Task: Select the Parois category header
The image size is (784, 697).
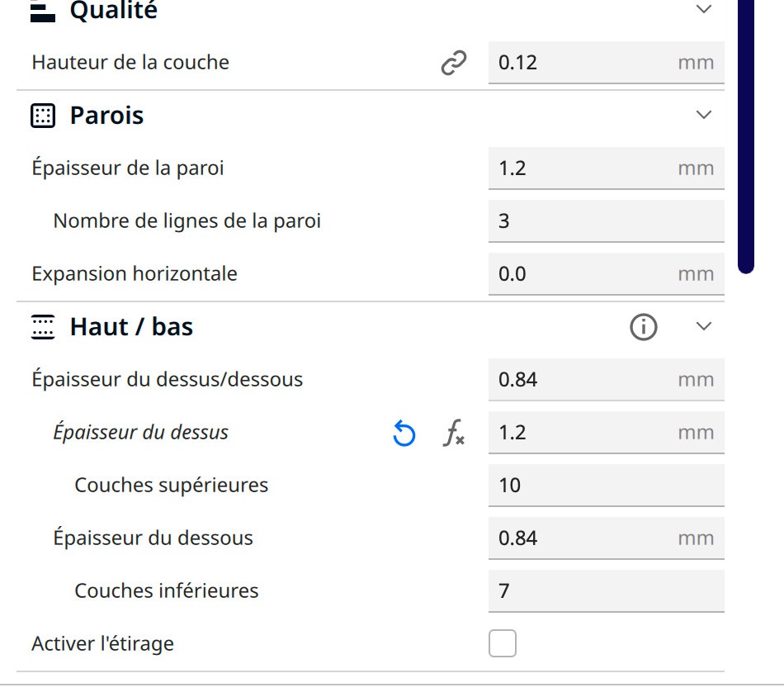Action: click(107, 116)
